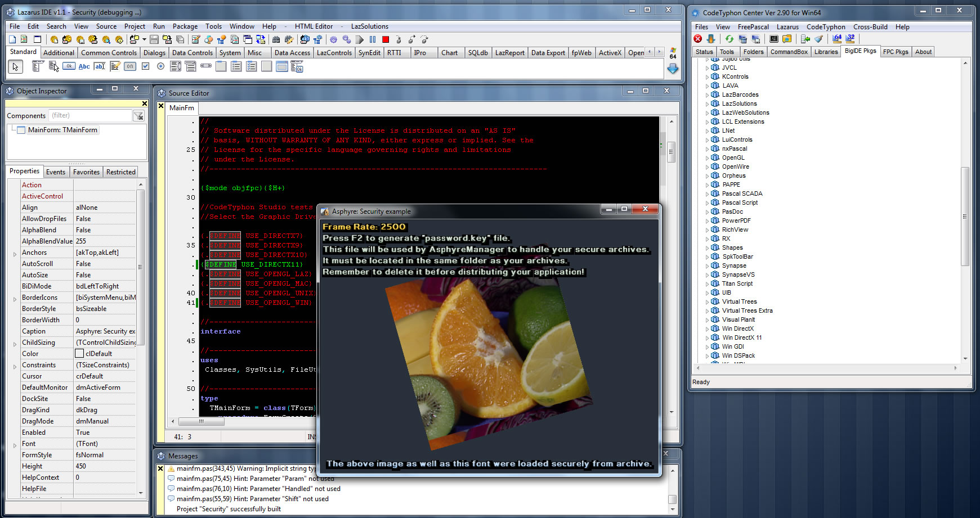Pick the TPopupMenu component icon
980x518 pixels.
[x=53, y=66]
